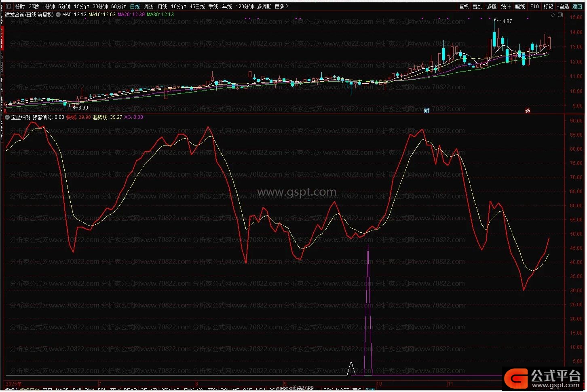587x392 pixels.
Task: Open the 复权 adjustment option
Action: pyautogui.click(x=464, y=6)
